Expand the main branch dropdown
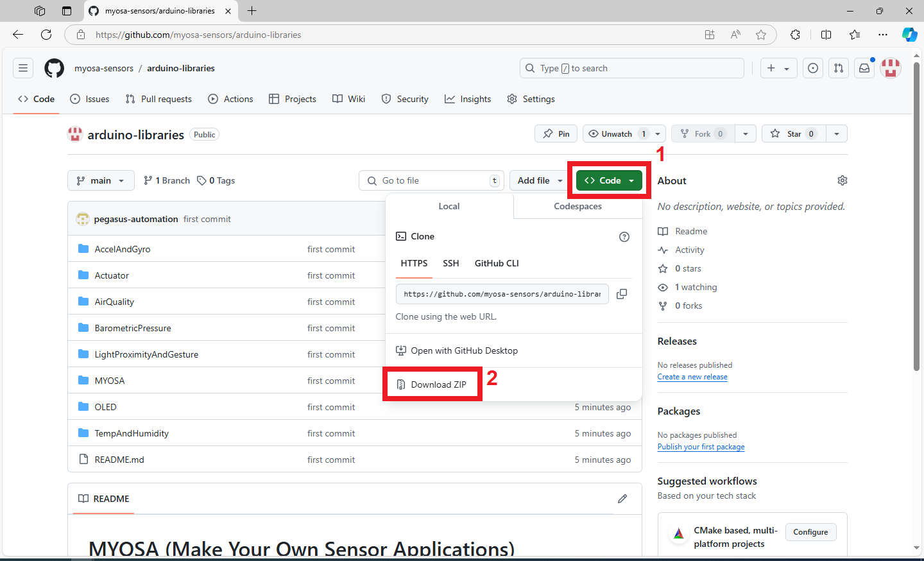 tap(101, 180)
